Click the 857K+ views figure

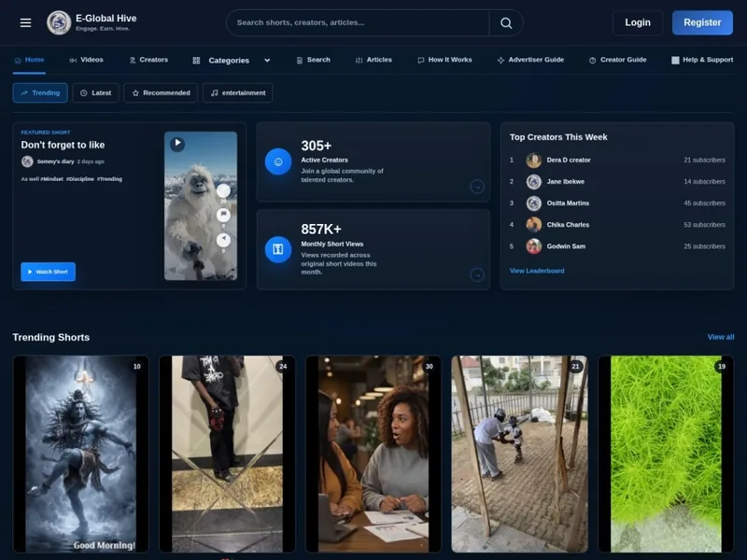[x=321, y=230]
